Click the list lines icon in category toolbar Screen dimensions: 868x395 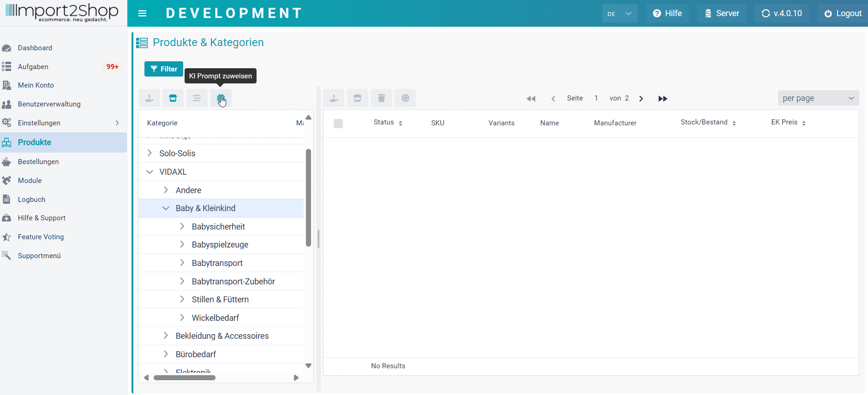(197, 98)
